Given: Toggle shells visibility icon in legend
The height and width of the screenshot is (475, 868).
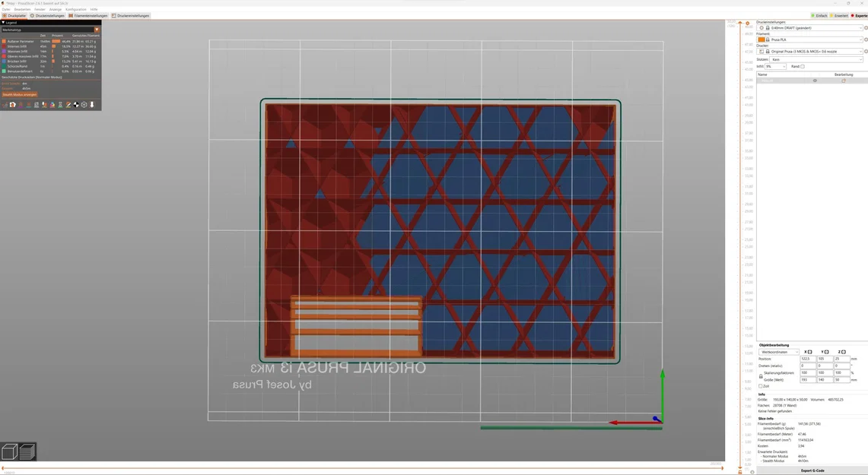Looking at the screenshot, I should [84, 105].
